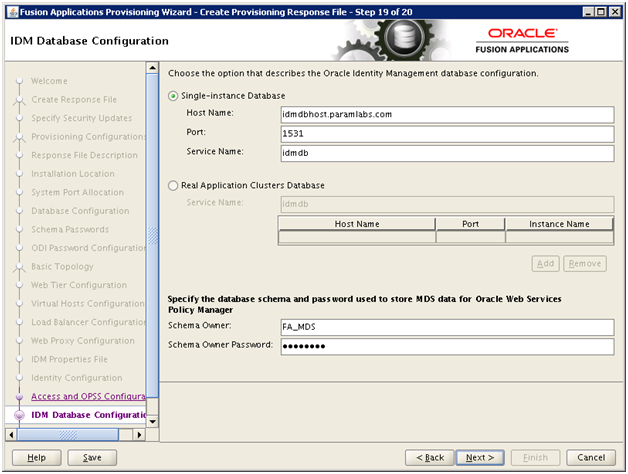
Task: Go to previous step with Back button
Action: coord(430,457)
